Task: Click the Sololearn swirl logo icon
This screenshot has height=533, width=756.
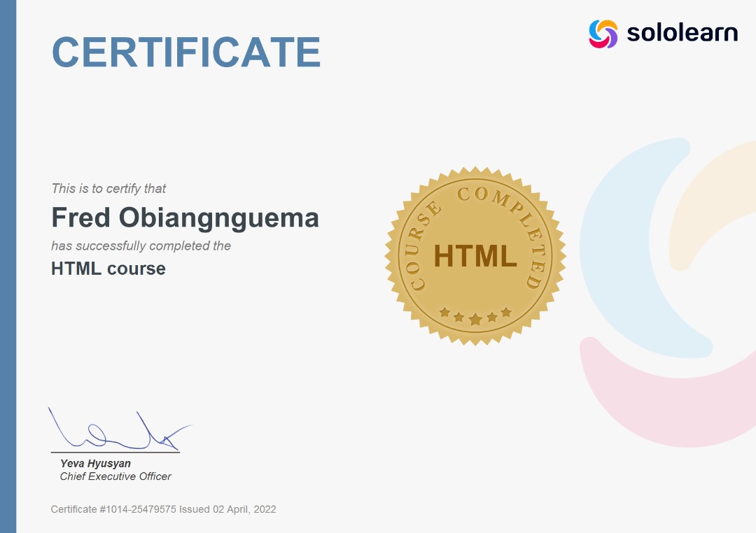Action: point(603,34)
